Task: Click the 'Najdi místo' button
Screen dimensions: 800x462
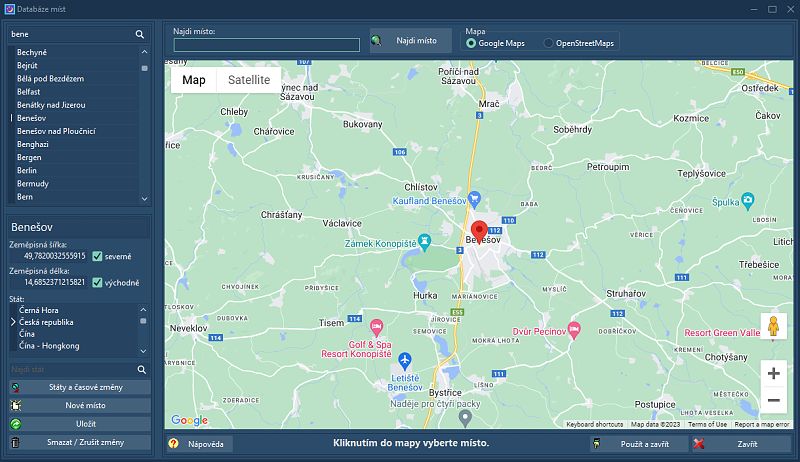Action: (410, 41)
